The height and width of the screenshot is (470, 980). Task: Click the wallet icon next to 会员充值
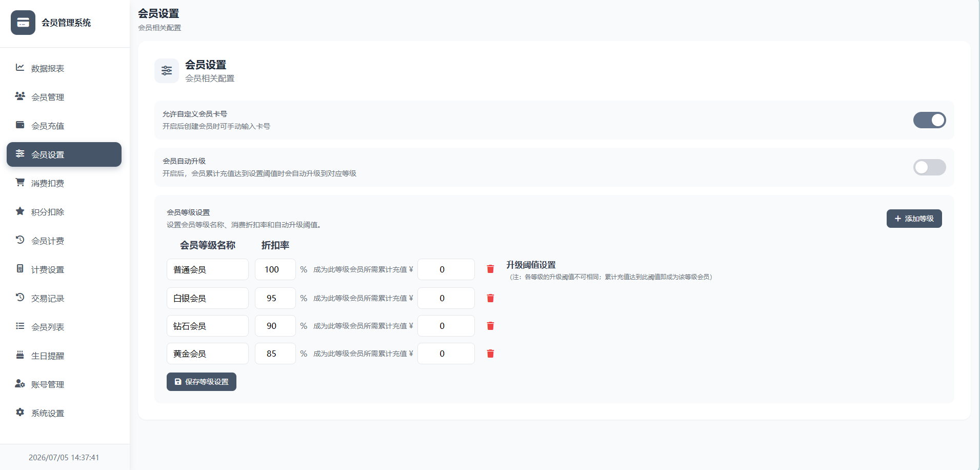20,125
